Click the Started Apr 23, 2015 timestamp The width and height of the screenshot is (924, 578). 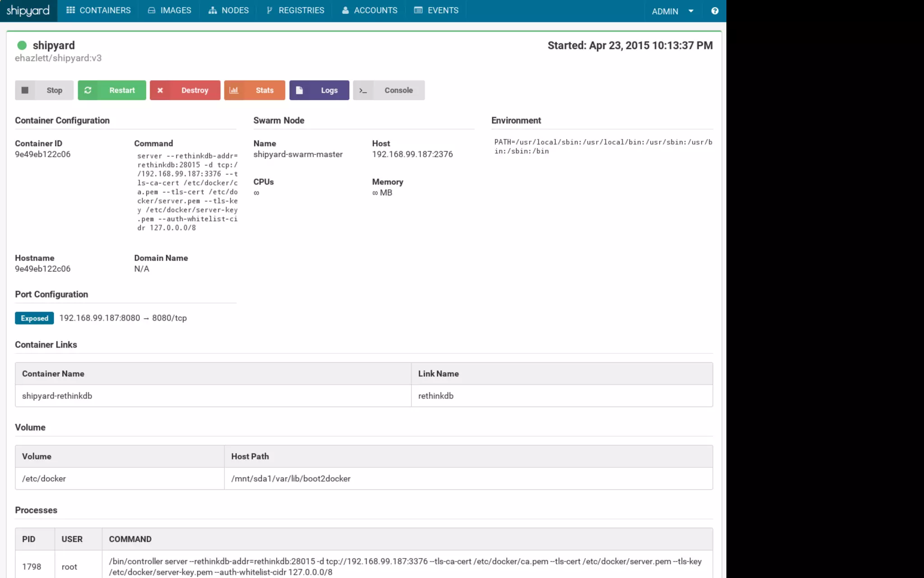630,46
